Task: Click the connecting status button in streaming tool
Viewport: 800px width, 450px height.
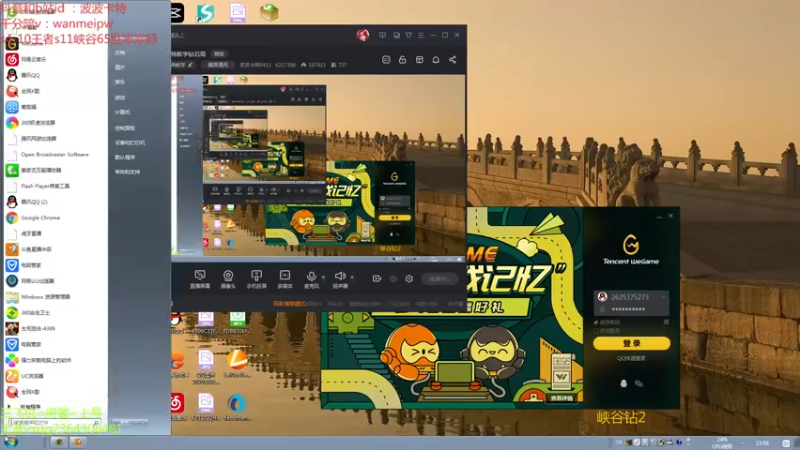Action: pos(439,279)
